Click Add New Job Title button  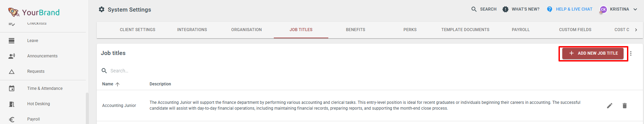coord(593,53)
